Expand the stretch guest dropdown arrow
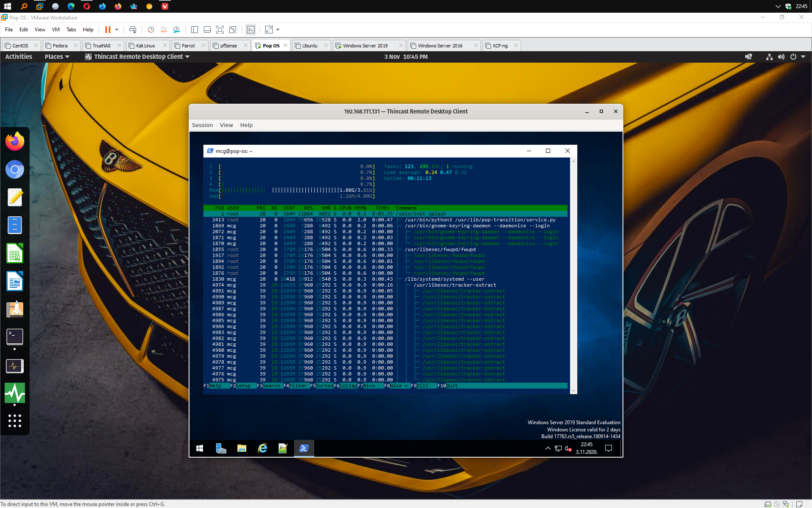Screen dimensions: 812x508 pyautogui.click(x=278, y=30)
